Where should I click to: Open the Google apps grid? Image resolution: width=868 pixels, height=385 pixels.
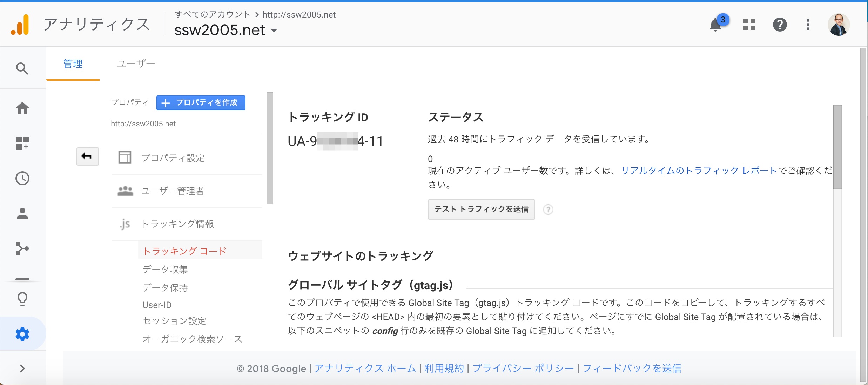[749, 25]
